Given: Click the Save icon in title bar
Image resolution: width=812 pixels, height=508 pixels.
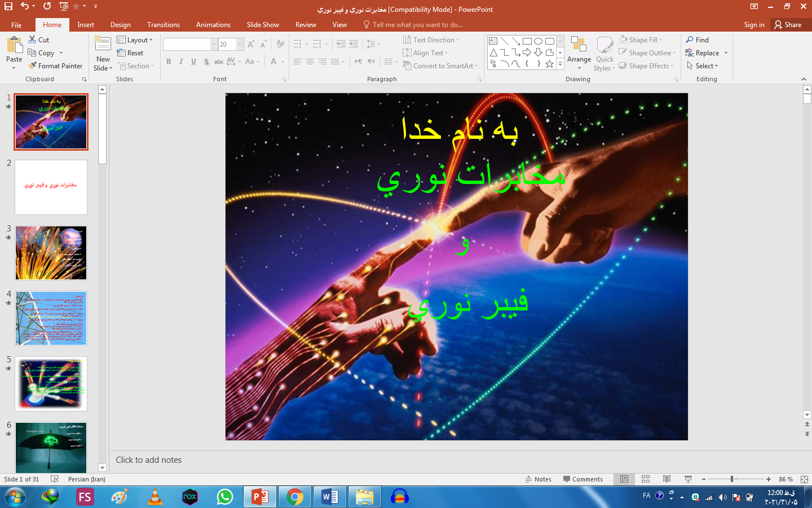Looking at the screenshot, I should click(8, 6).
